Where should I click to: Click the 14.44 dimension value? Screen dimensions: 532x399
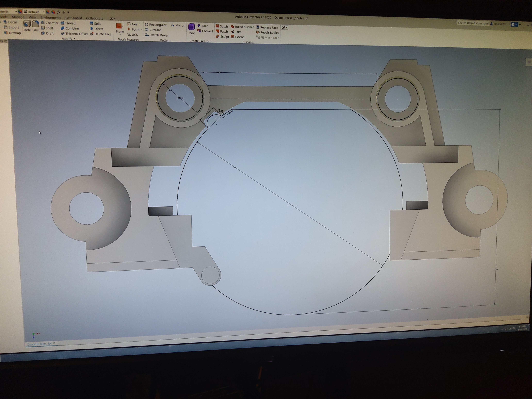219,72
